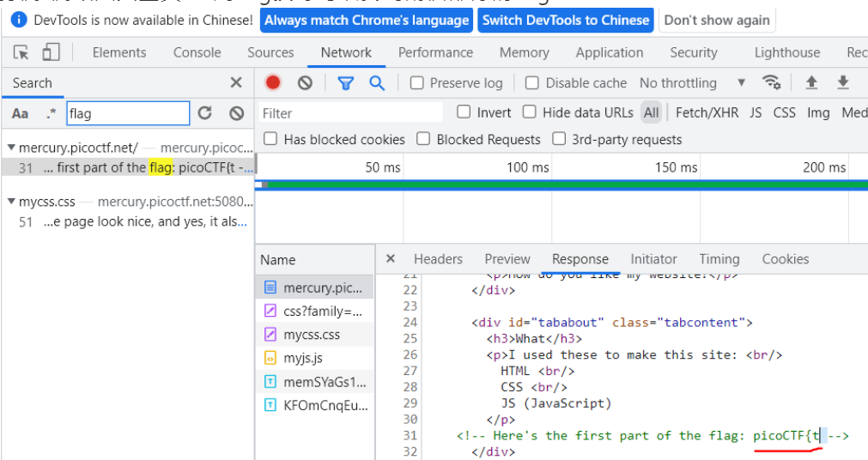Open the Timing tab
868x460 pixels.
pos(719,259)
